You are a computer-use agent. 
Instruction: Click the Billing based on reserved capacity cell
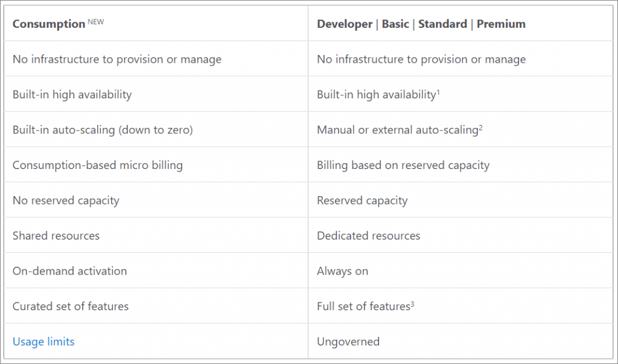pos(403,165)
